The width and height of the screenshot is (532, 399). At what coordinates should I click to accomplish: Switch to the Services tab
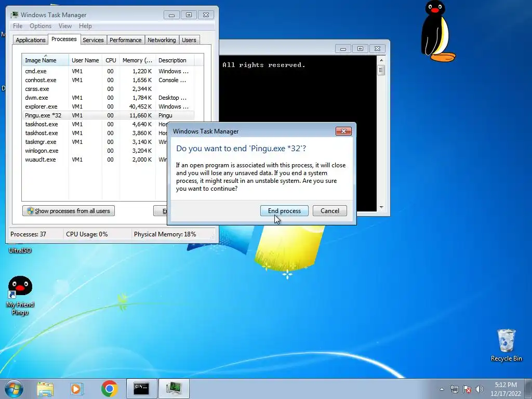point(94,40)
